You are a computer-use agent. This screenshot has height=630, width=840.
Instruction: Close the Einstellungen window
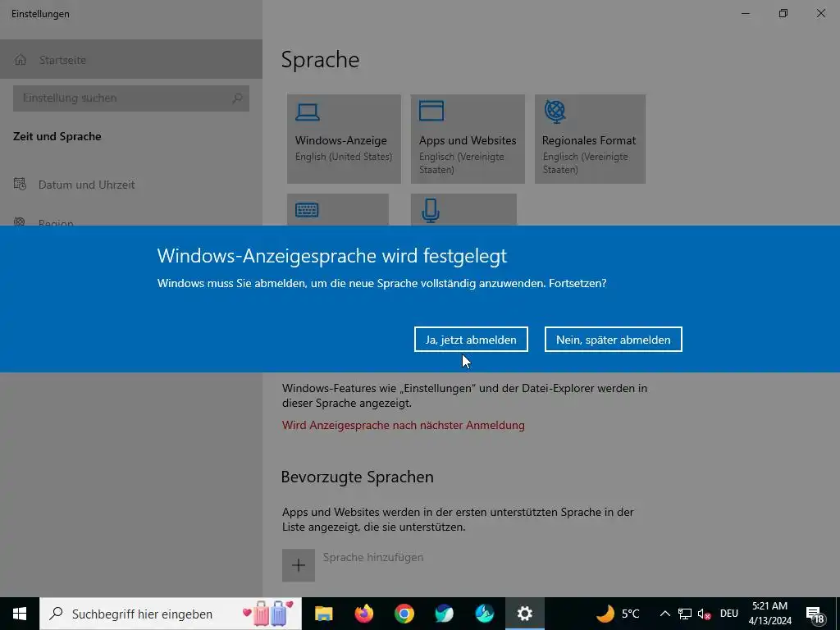tap(820, 13)
